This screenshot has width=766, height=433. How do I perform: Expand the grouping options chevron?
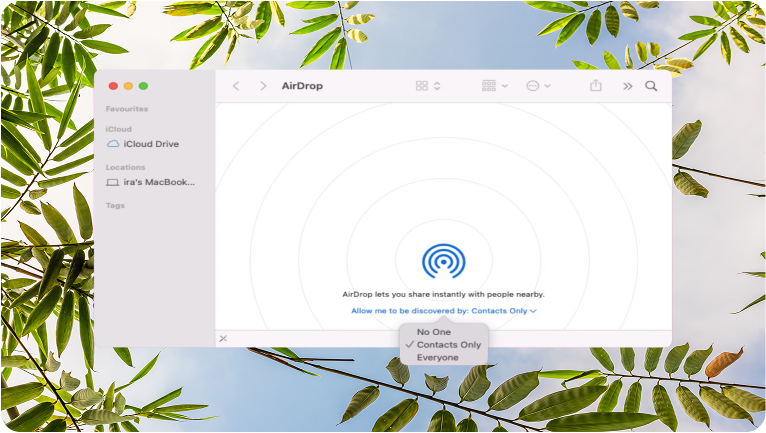pyautogui.click(x=505, y=86)
